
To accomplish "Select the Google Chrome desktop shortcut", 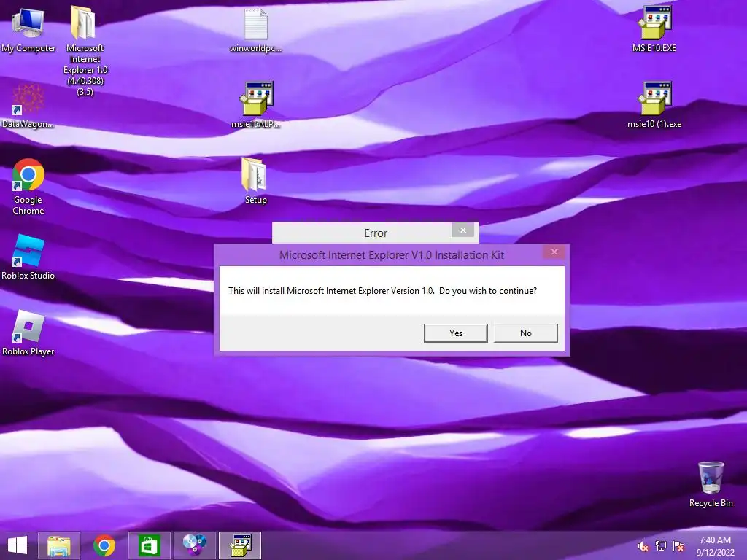I will pos(28,187).
